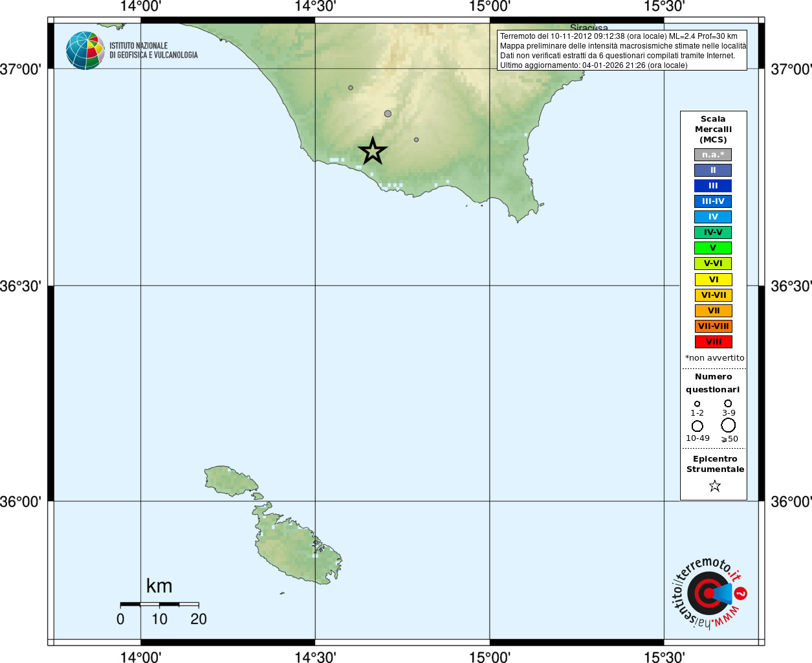Screen dimensions: 812x663
Task: Click the 20 km scale label
Action: (x=199, y=619)
